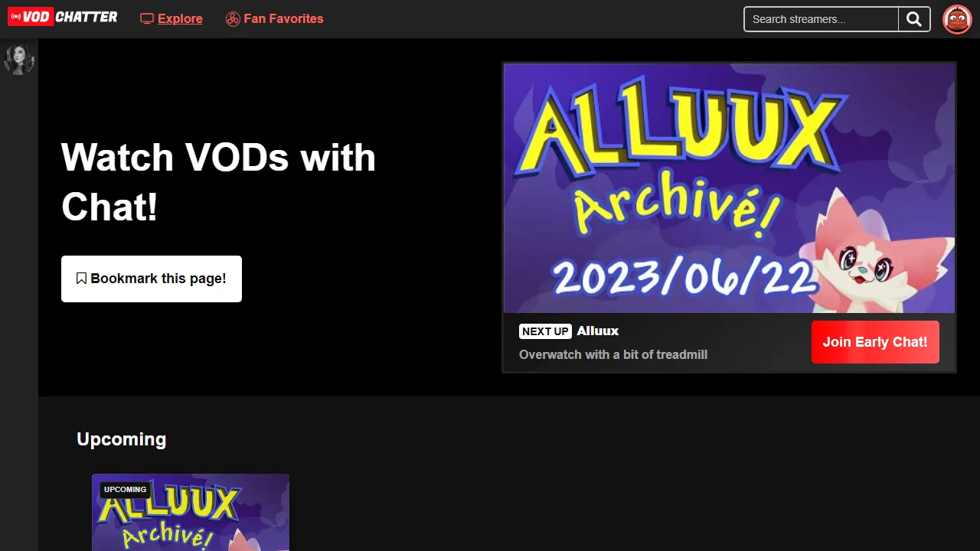Focus the Search streamers input field
Viewport: 980px width, 551px height.
[x=821, y=19]
